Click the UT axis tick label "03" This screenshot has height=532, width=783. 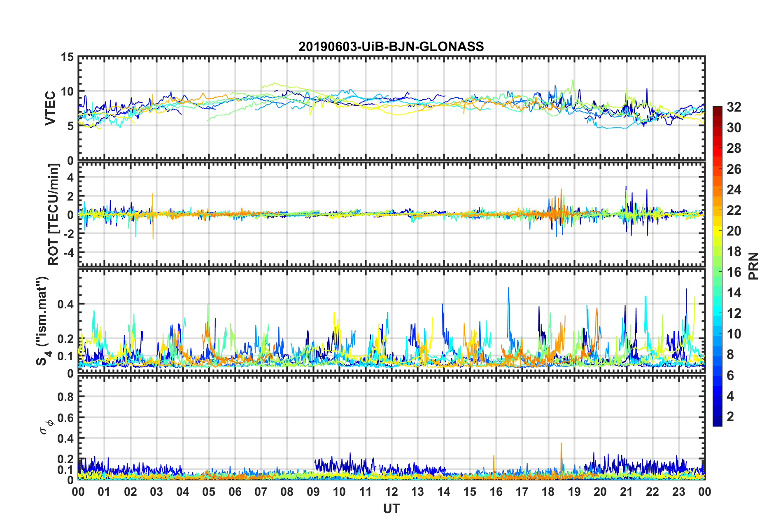[156, 492]
